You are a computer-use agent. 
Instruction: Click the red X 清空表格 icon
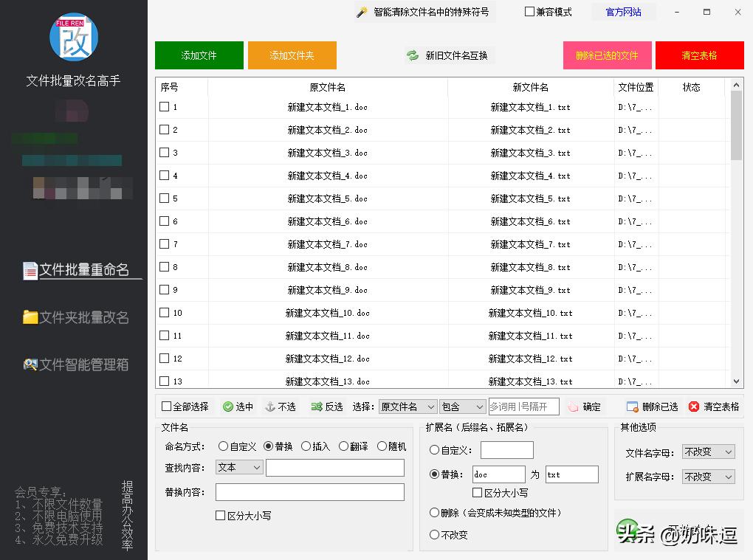(693, 407)
